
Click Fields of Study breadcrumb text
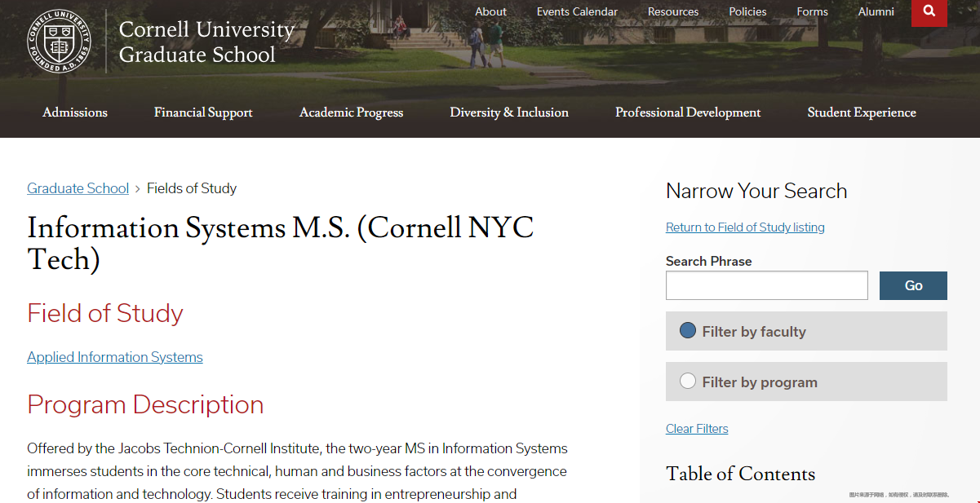coord(192,188)
